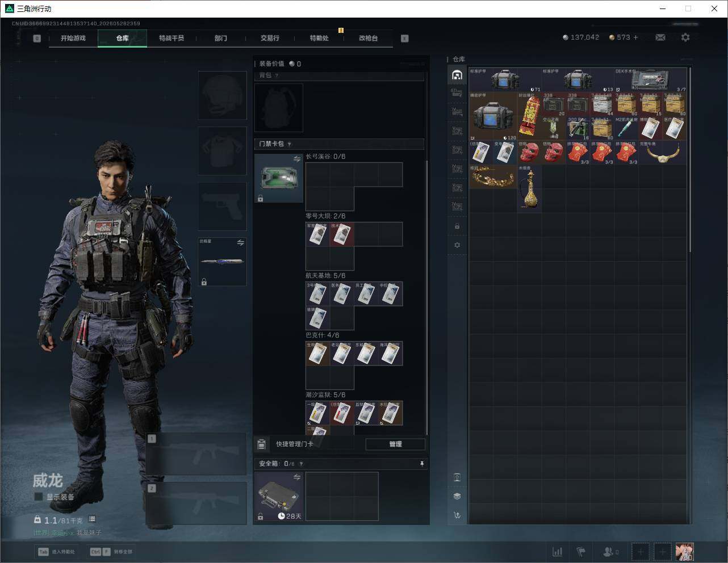
Task: Select the equipped melee knife slot
Action: [x=222, y=262]
